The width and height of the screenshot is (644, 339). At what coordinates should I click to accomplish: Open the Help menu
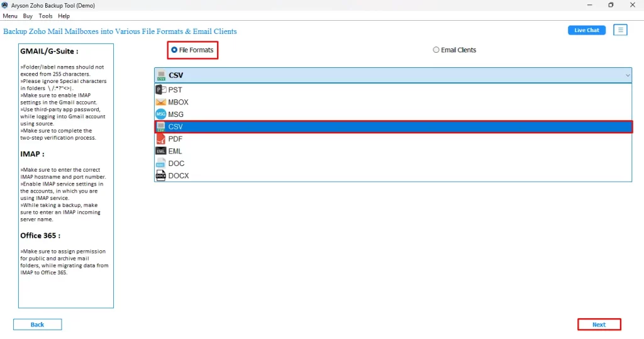64,16
